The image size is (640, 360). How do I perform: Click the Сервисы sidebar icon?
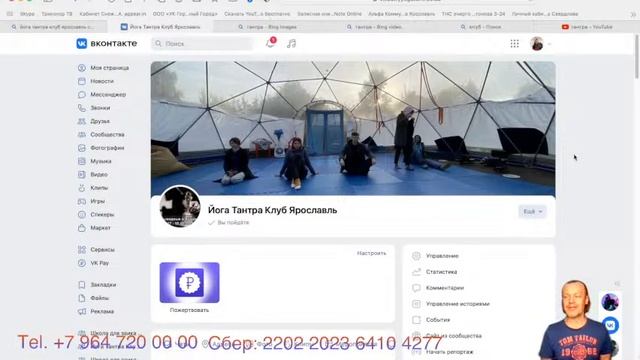[x=82, y=249]
